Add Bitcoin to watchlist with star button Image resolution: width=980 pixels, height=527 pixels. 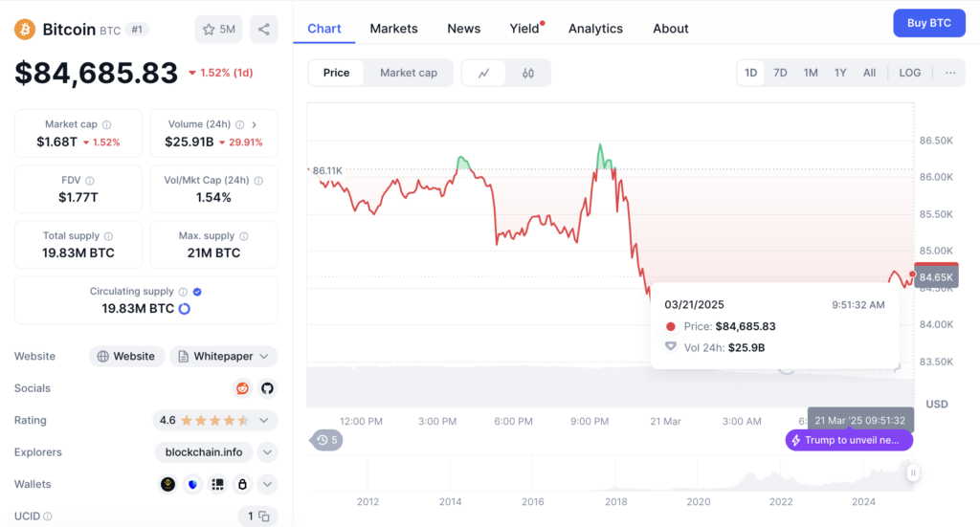tap(219, 30)
